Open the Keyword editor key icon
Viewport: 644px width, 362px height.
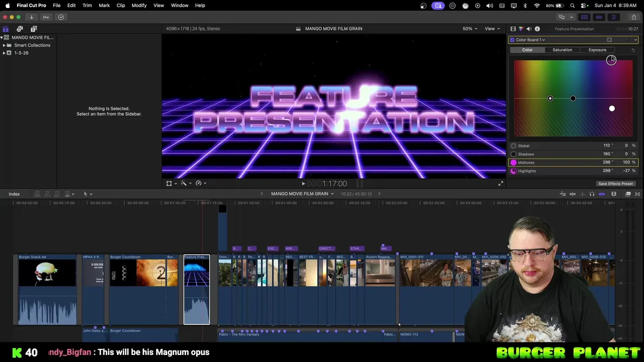pos(46,17)
